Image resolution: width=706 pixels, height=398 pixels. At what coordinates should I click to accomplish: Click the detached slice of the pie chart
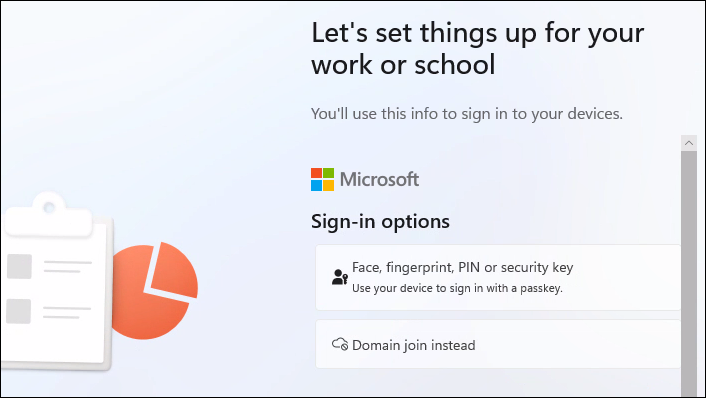click(x=175, y=269)
